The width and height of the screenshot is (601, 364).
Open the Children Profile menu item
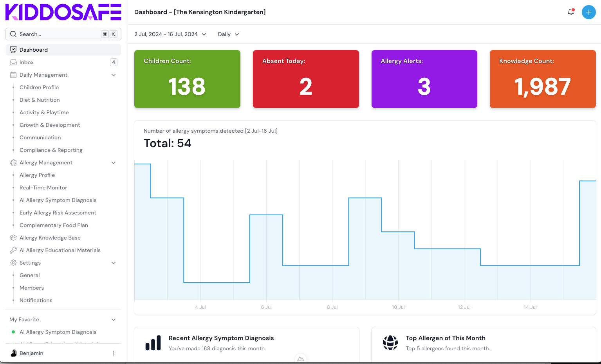click(x=39, y=87)
